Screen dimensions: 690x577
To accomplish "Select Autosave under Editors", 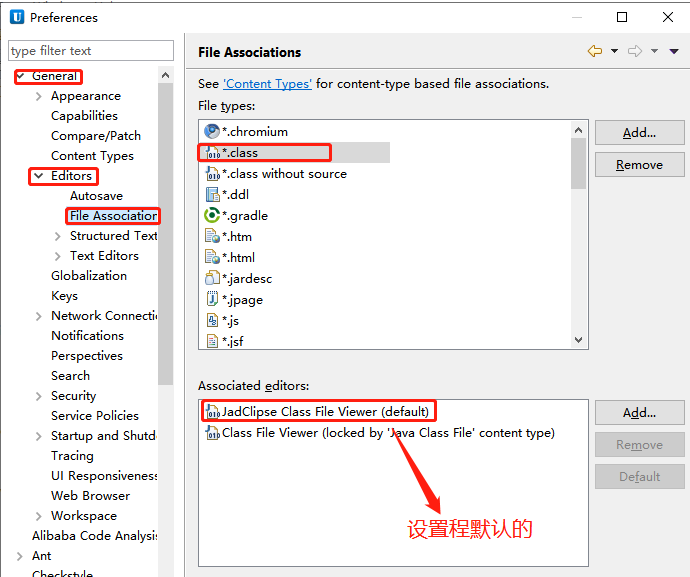I will (96, 196).
